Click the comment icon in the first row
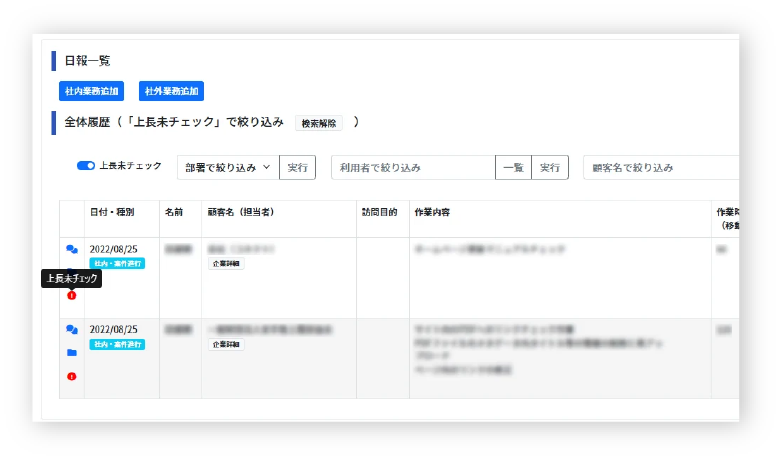Viewport: 780px width, 462px height. tap(71, 249)
